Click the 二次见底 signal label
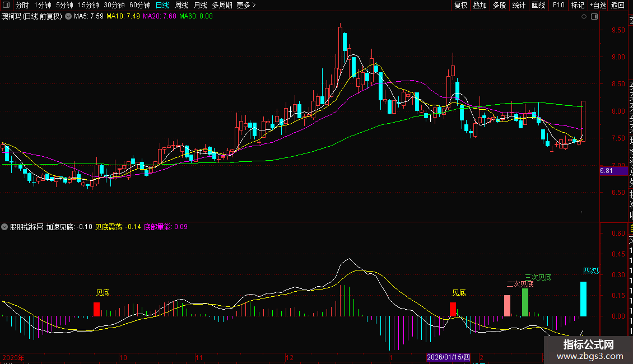This screenshot has width=633, height=364. click(520, 284)
